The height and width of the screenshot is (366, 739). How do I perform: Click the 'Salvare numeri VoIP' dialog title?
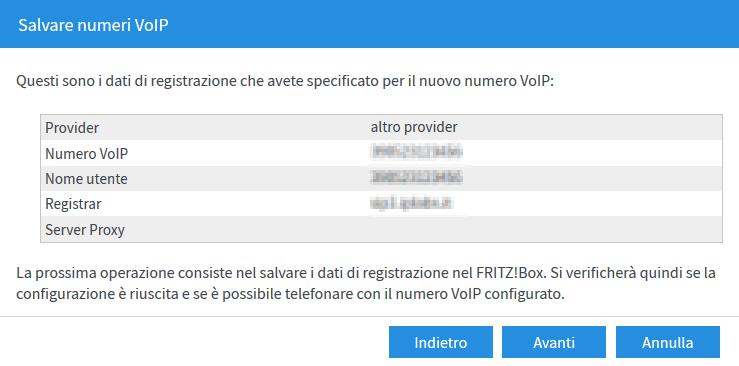[x=93, y=25]
